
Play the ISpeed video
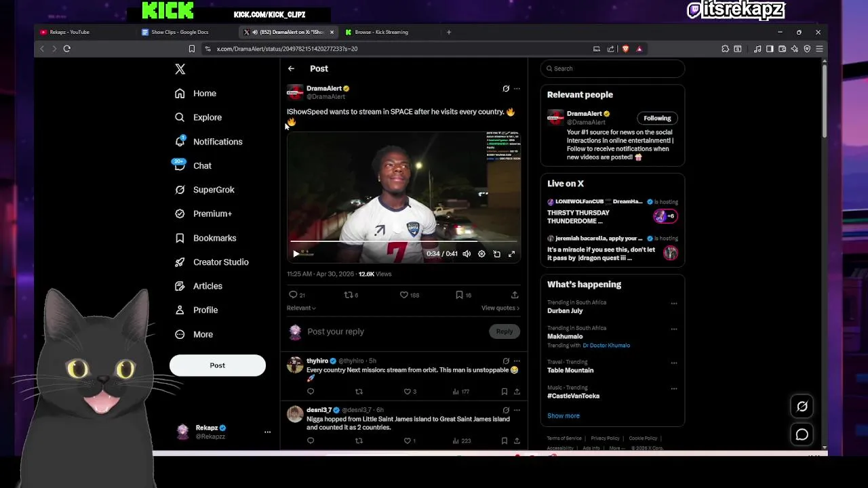point(296,253)
